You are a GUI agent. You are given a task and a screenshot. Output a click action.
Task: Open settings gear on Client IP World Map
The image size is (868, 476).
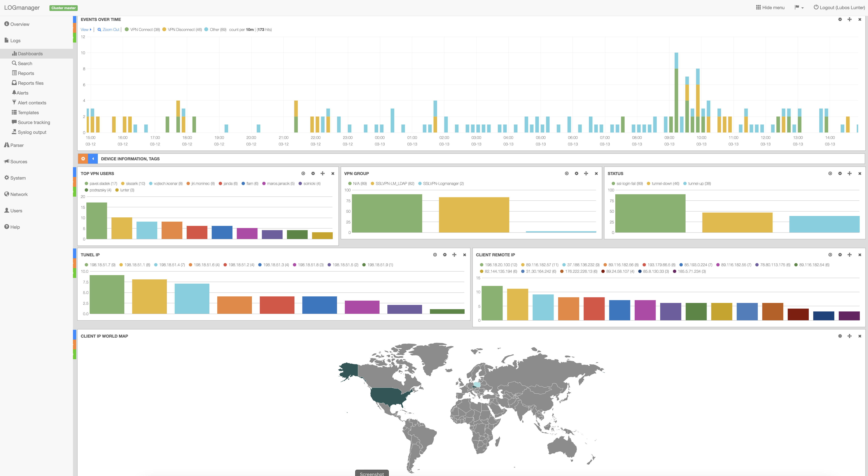coord(840,336)
